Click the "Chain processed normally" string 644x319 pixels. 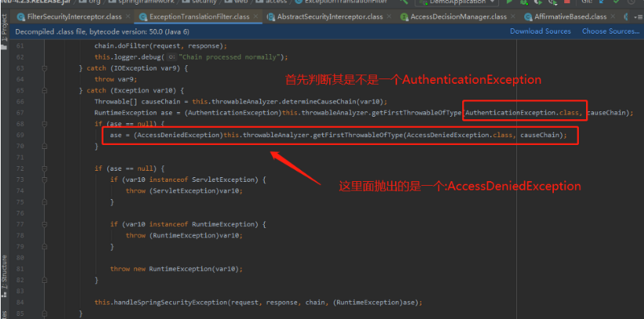coord(230,57)
